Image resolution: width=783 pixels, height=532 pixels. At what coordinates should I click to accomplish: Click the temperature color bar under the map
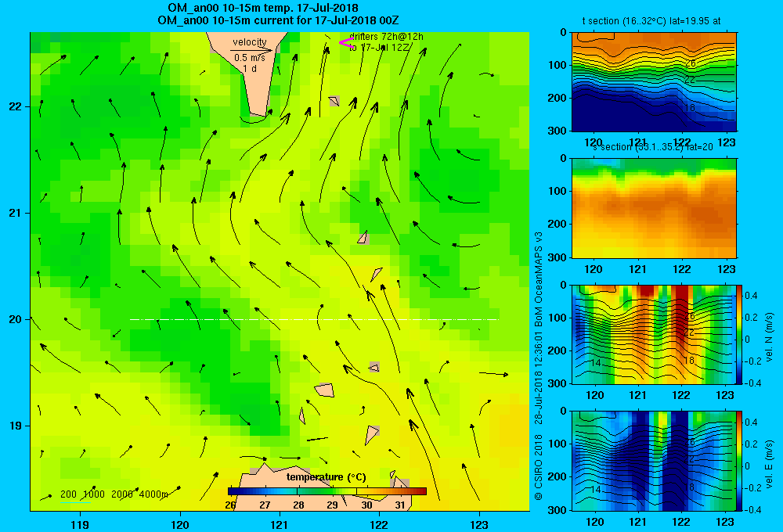coord(327,491)
